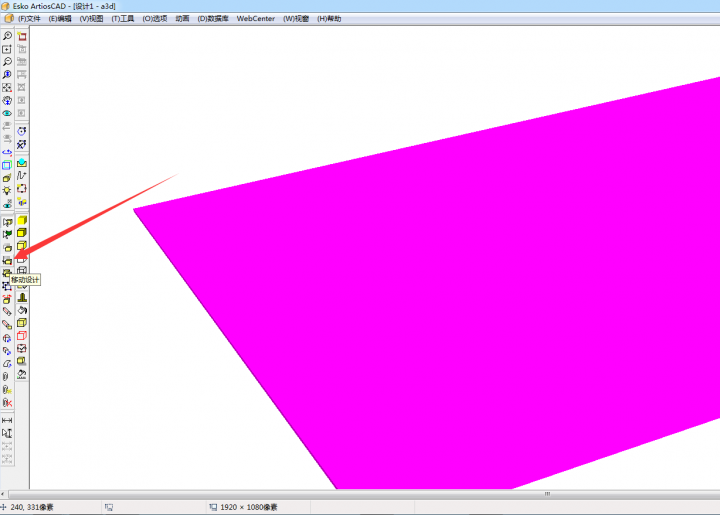Open the 数据库 (Database) menu
720x515 pixels.
pos(212,19)
